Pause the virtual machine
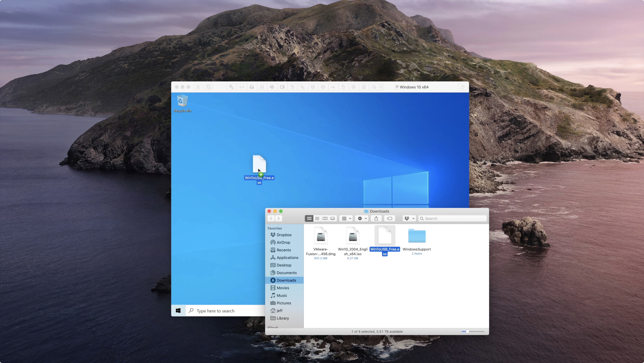Screen dimensions: 644x363 pyautogui.click(x=198, y=87)
